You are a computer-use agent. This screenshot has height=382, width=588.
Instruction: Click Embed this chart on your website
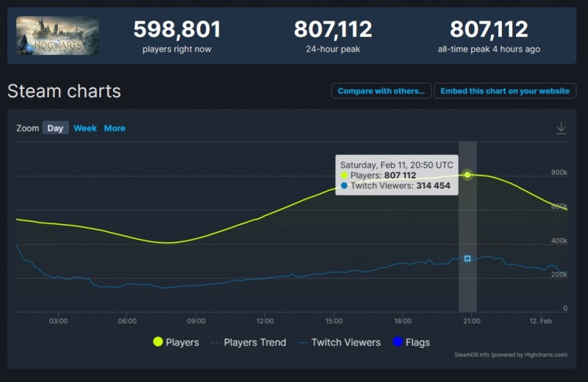[505, 90]
